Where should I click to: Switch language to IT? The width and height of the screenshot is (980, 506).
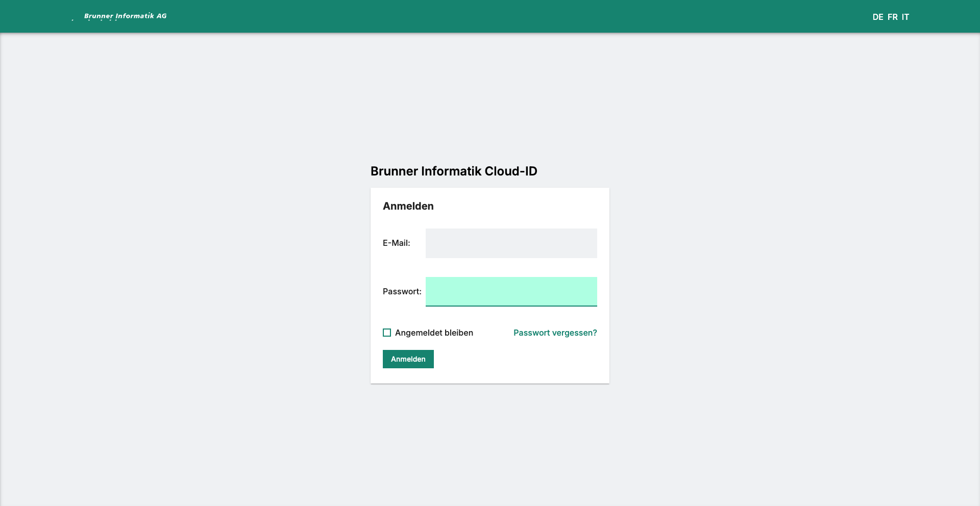[905, 17]
